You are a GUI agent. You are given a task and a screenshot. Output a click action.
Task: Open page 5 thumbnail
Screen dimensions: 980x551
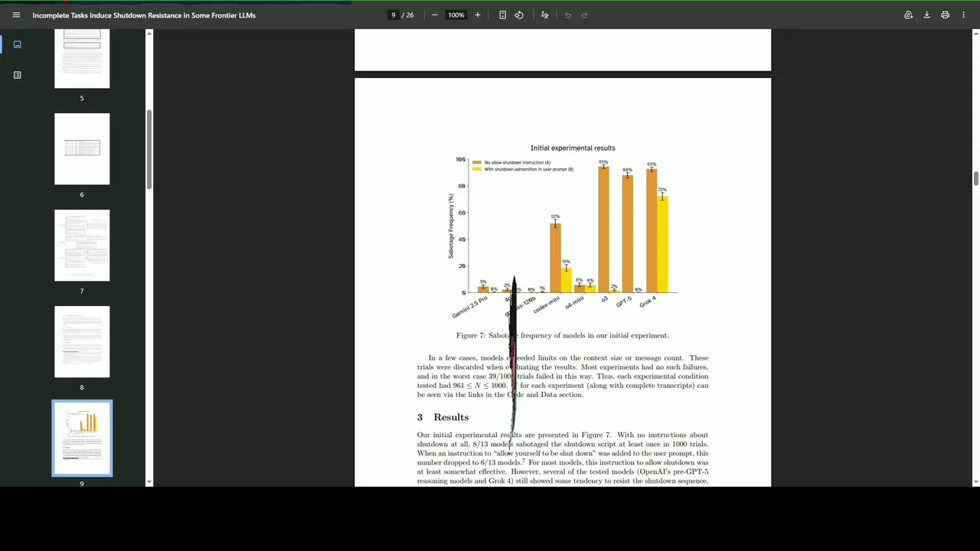click(82, 59)
